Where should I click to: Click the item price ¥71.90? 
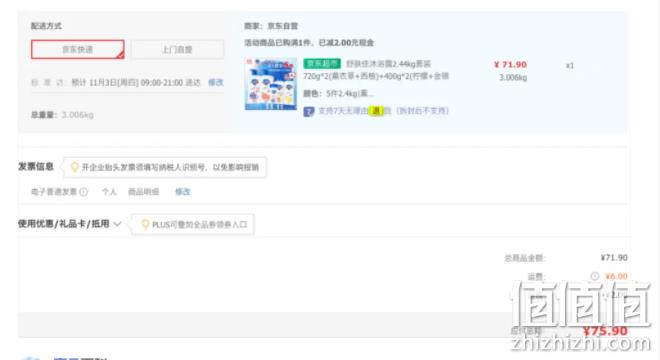pos(510,64)
